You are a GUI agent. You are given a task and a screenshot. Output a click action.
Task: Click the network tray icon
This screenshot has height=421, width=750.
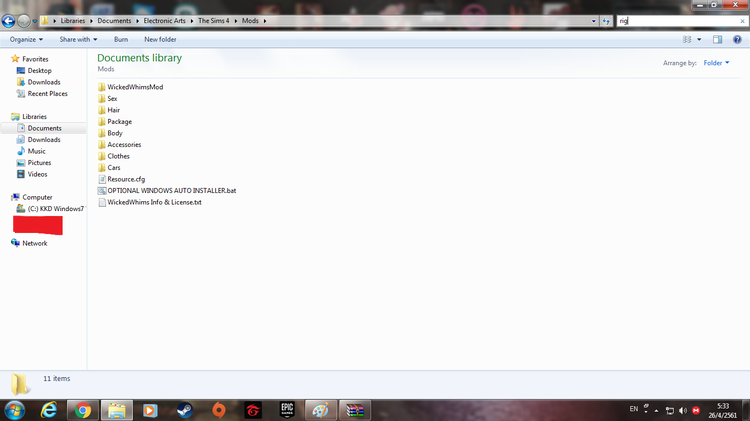click(670, 410)
